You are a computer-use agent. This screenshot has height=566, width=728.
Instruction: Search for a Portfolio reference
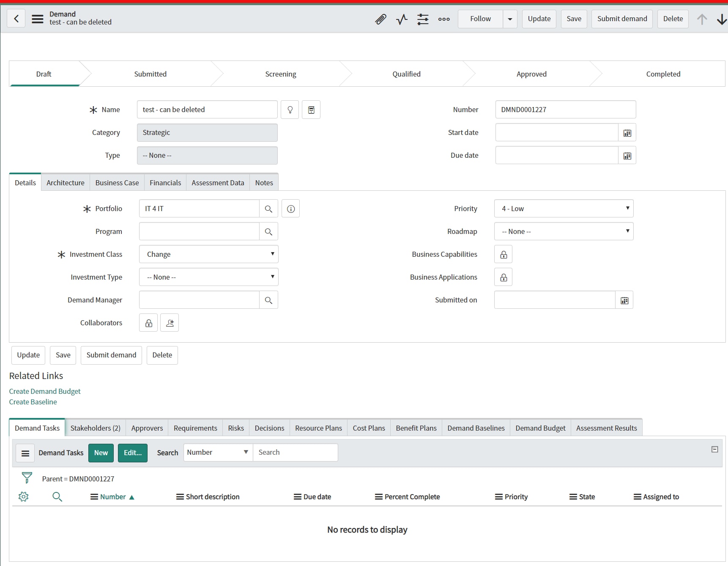pos(268,208)
